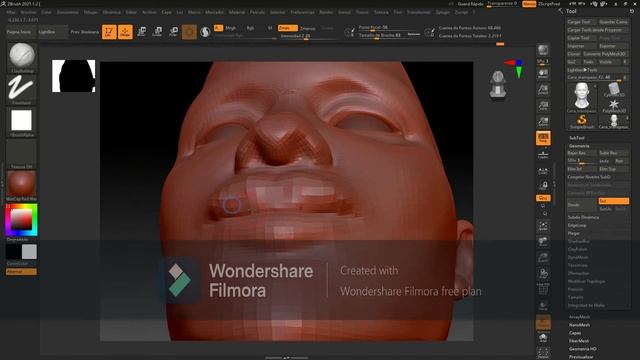640x360 pixels.
Task: Click the Cargar Tool button
Action: pyautogui.click(x=581, y=22)
